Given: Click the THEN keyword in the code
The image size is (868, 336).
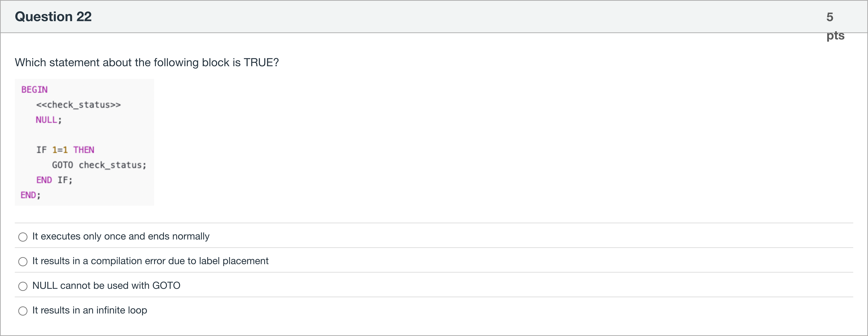Looking at the screenshot, I should pos(84,150).
